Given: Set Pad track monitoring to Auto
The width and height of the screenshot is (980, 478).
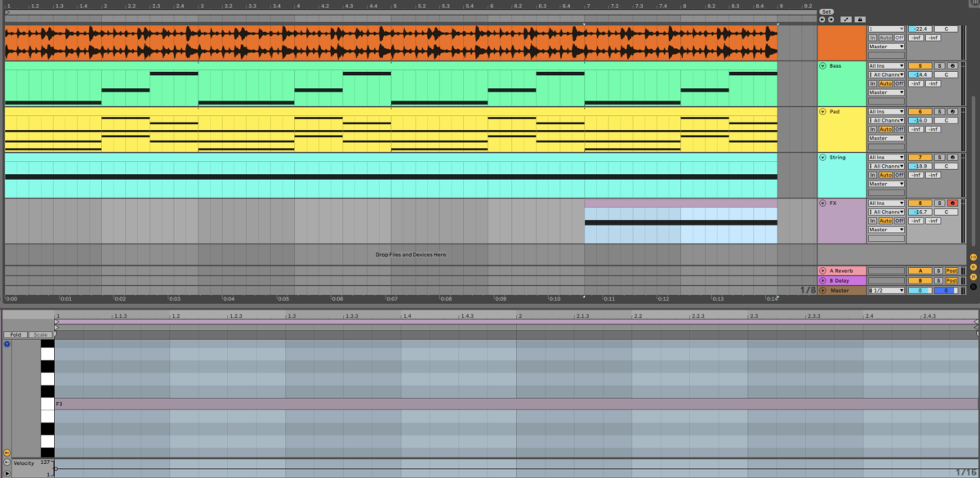Looking at the screenshot, I should [885, 129].
